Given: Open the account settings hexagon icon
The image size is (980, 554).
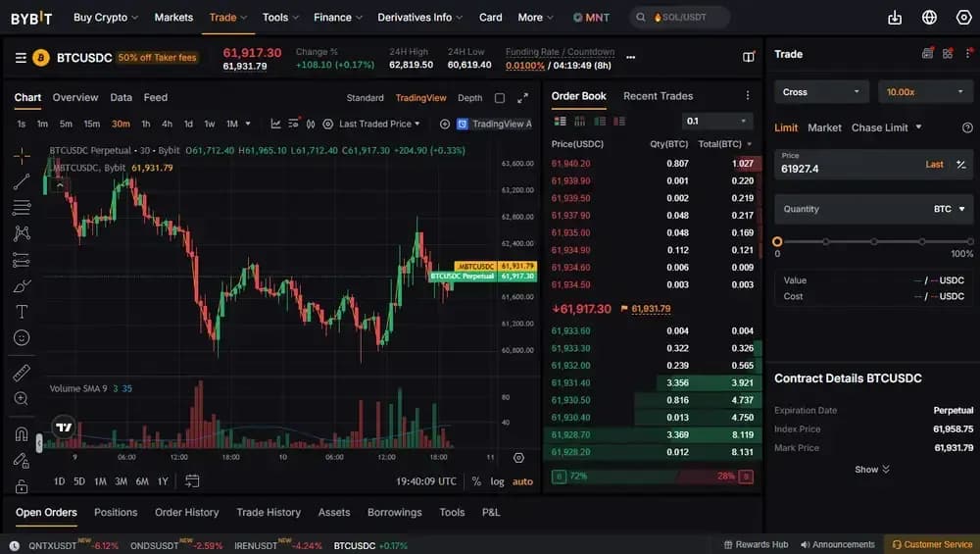Looking at the screenshot, I should (963, 18).
